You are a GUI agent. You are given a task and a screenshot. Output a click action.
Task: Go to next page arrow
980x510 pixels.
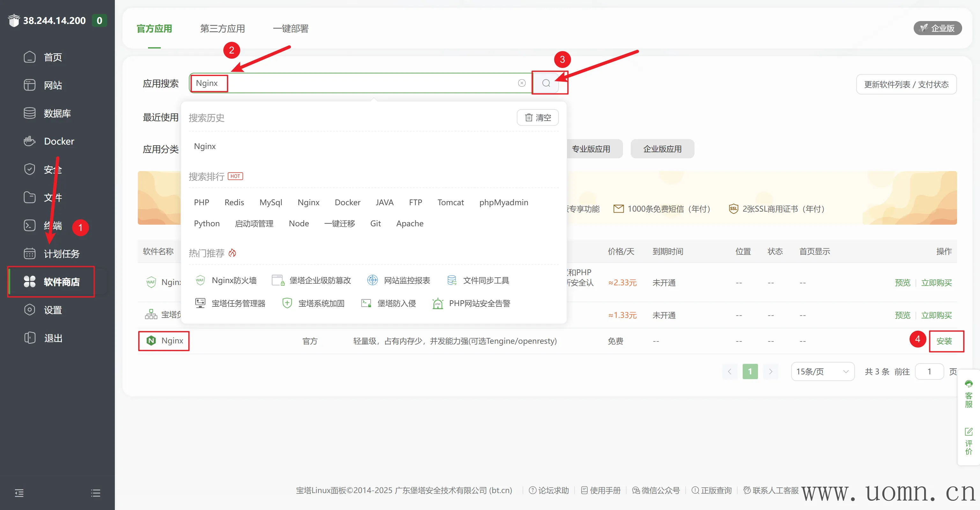click(x=770, y=371)
